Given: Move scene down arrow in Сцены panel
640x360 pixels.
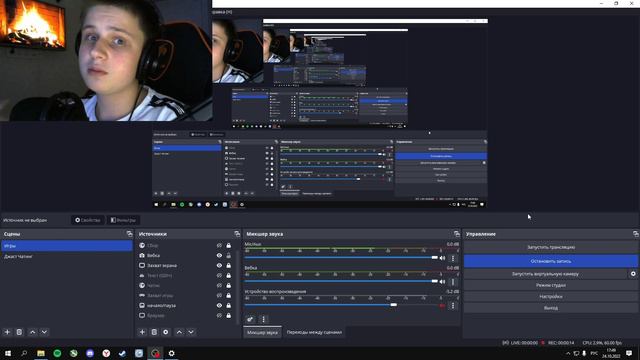Looking at the screenshot, I should tap(44, 332).
